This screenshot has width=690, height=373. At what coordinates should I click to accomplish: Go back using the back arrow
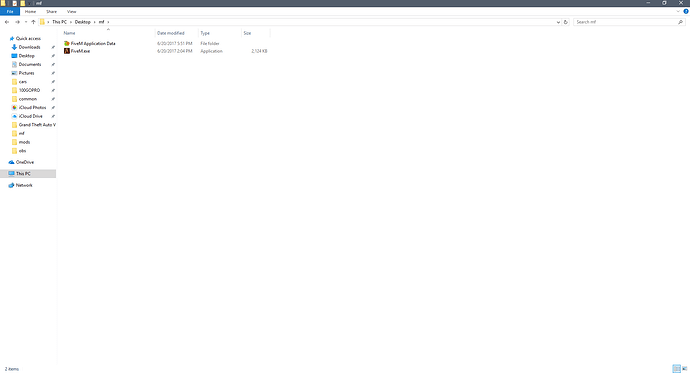tap(7, 22)
